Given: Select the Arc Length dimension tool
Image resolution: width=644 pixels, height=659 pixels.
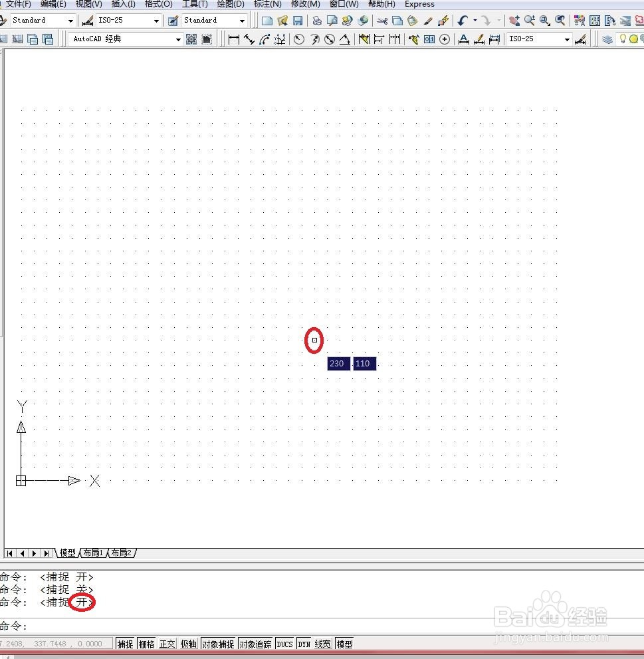Looking at the screenshot, I should click(265, 39).
